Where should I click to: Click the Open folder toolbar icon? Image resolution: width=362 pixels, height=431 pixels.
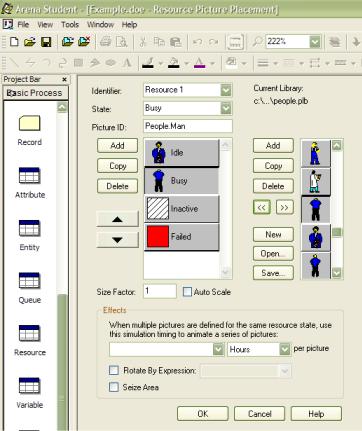pyautogui.click(x=30, y=42)
